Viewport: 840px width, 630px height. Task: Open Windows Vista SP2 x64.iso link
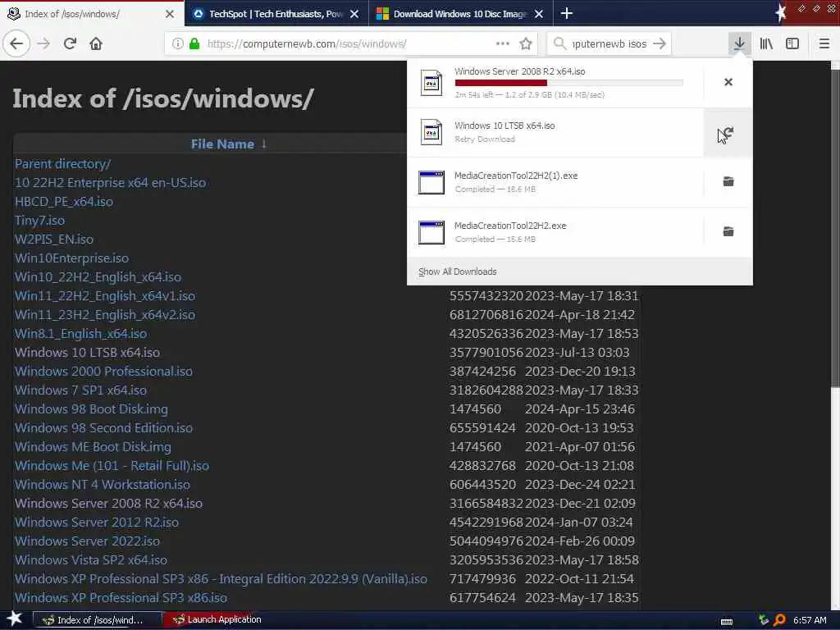91,559
